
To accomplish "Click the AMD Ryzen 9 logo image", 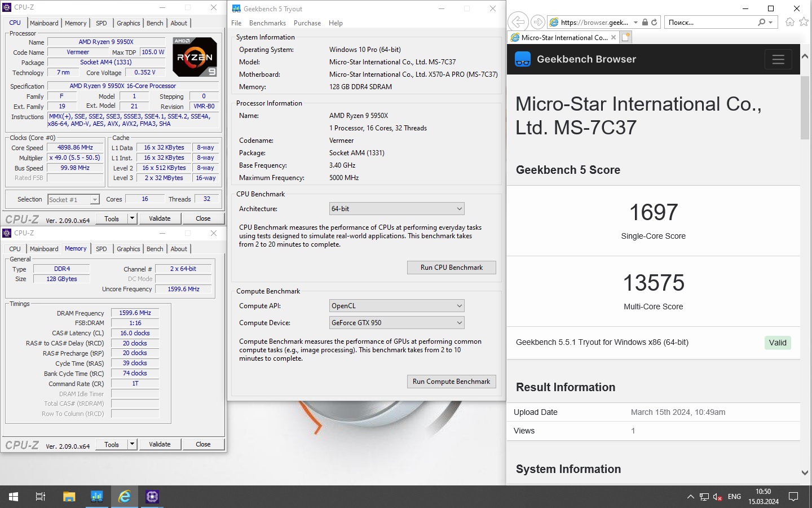I will pyautogui.click(x=195, y=56).
